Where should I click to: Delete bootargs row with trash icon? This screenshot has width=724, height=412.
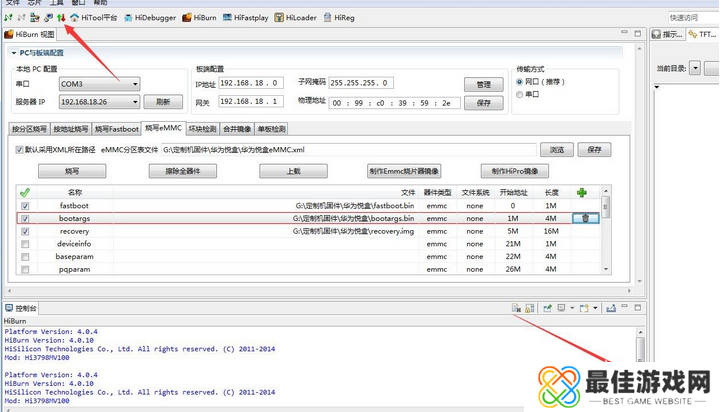click(x=585, y=217)
